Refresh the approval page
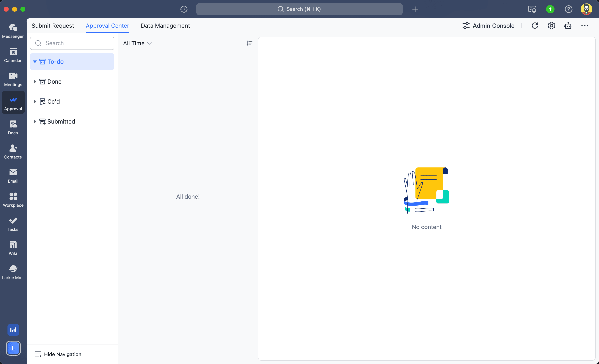Screen dimensions: 599x364 pyautogui.click(x=535, y=26)
